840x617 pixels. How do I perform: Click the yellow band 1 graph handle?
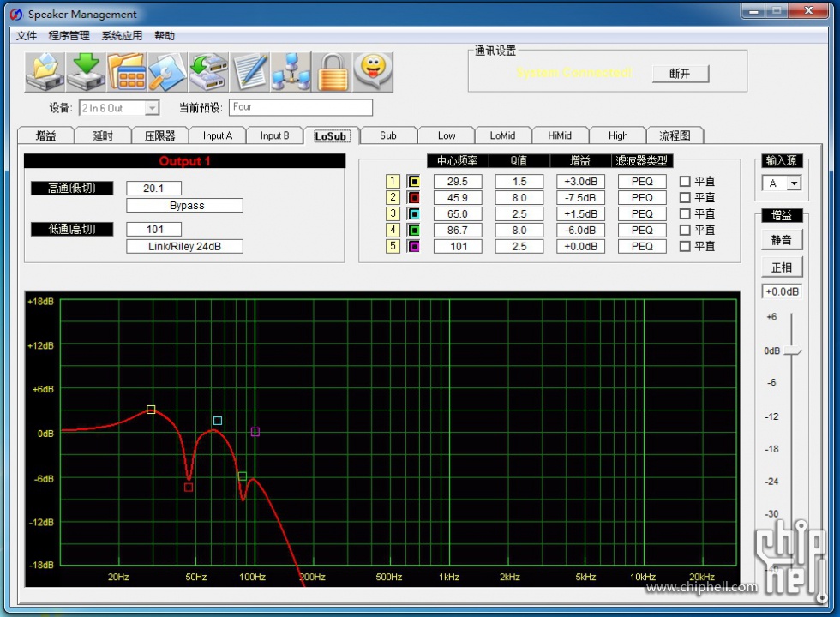coord(151,410)
